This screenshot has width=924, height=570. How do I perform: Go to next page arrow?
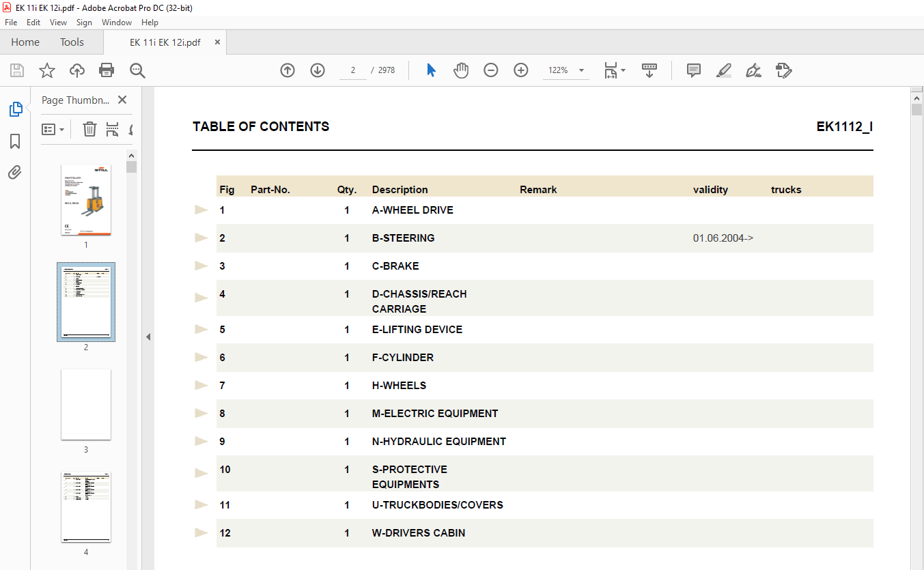pos(318,70)
